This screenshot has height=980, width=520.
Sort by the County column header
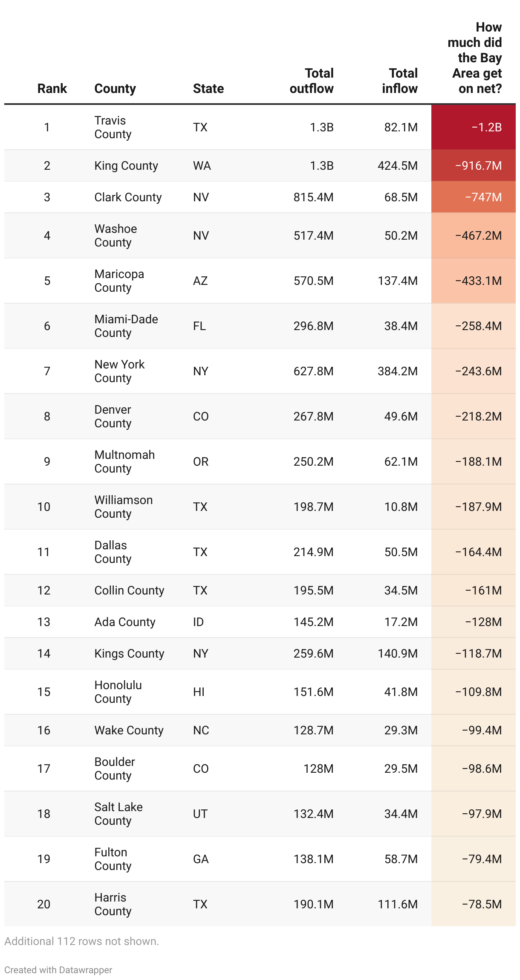(x=115, y=88)
